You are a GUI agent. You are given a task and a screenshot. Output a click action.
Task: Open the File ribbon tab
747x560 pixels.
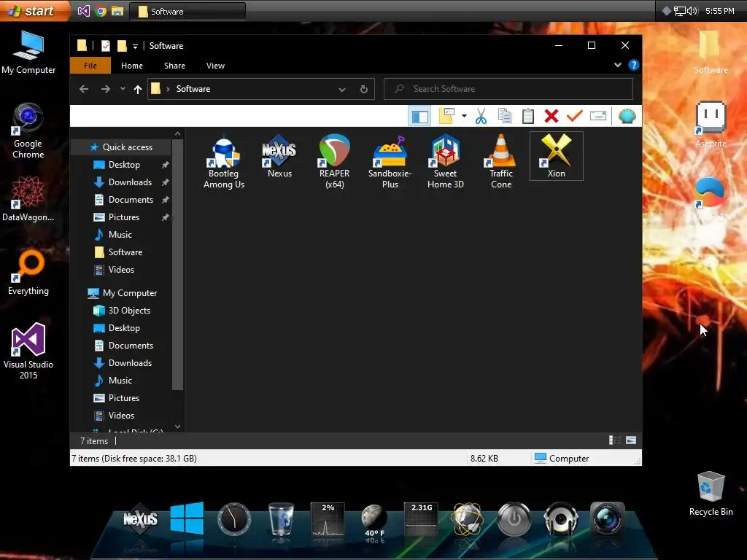pyautogui.click(x=90, y=66)
